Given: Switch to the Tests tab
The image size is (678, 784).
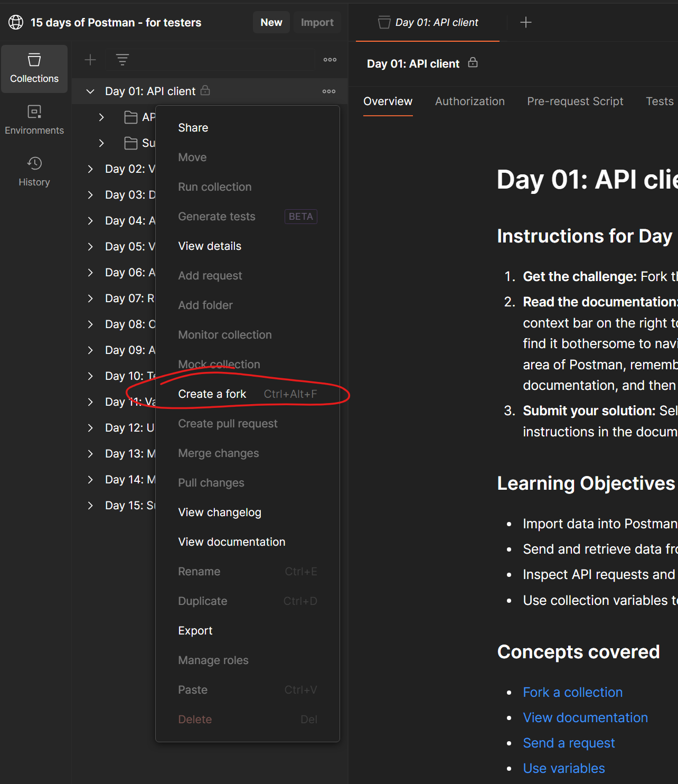Looking at the screenshot, I should tap(660, 101).
